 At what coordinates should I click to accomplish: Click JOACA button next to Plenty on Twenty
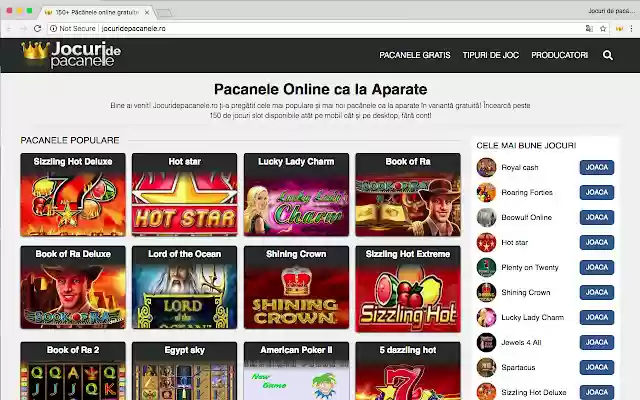[597, 267]
